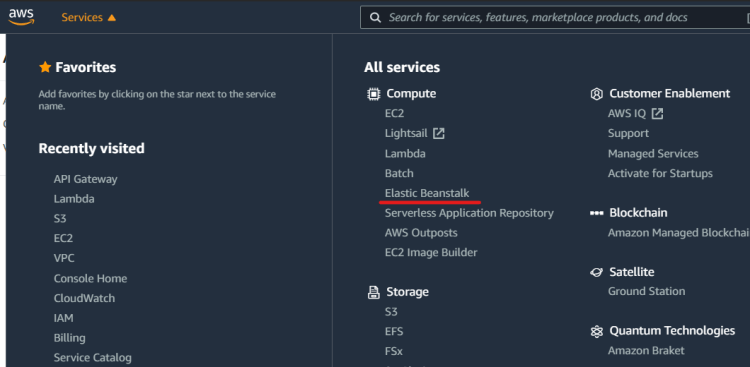The image size is (750, 367).
Task: Open EFS storage service
Action: pyautogui.click(x=394, y=332)
